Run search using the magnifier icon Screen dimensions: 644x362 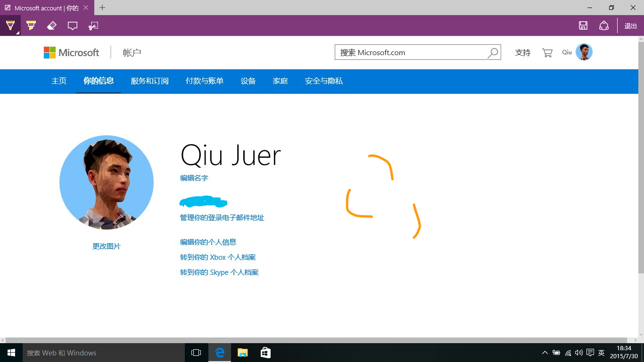[x=493, y=52]
